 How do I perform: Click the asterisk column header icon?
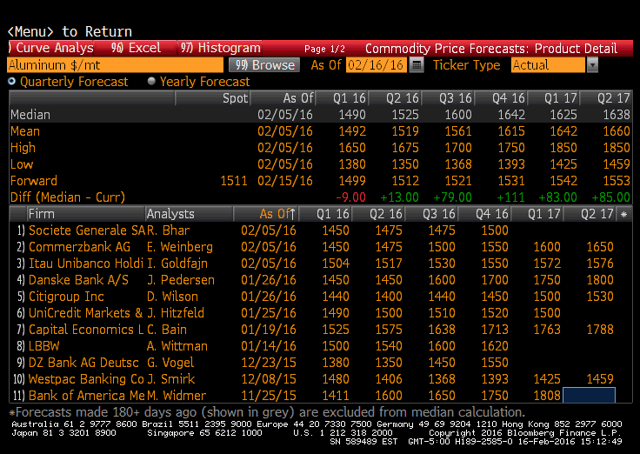tap(624, 214)
